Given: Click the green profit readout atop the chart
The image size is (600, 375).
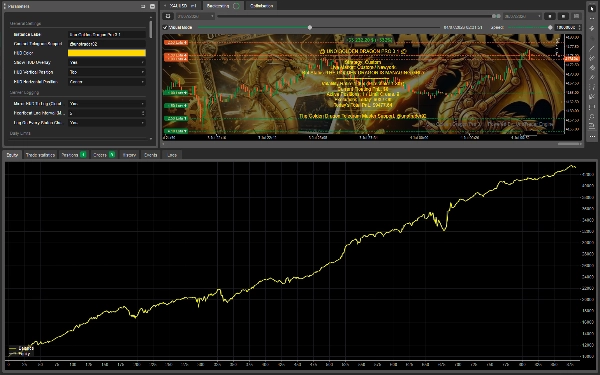Looking at the screenshot, I should coord(370,40).
